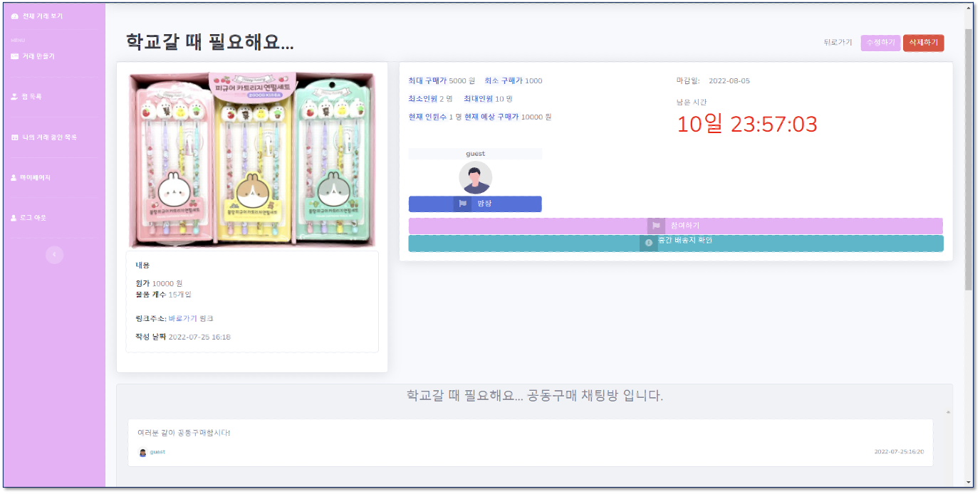Viewport: 980px width, 494px height.
Task: Open 거래 만들기 menu item
Action: [x=38, y=56]
